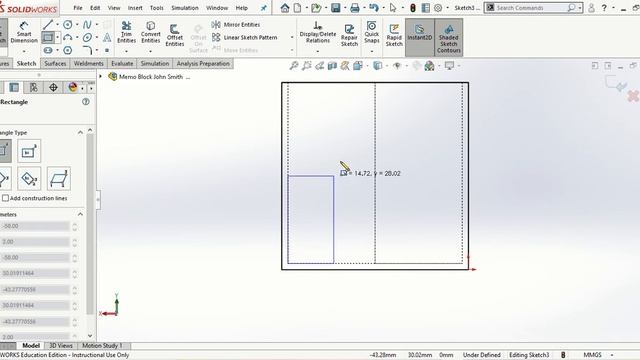Screen dimensions: 640x360
Task: Click the Save icon in the top toolbar
Action: (336, 8)
